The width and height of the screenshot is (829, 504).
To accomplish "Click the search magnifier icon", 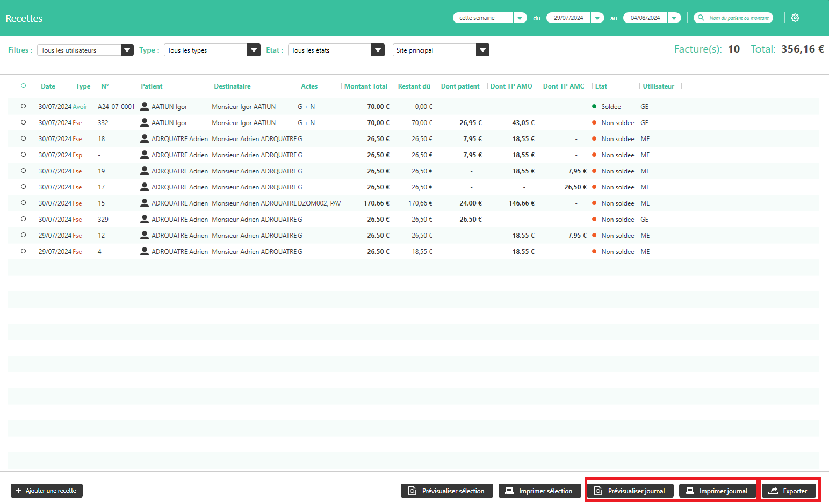I will tap(701, 18).
